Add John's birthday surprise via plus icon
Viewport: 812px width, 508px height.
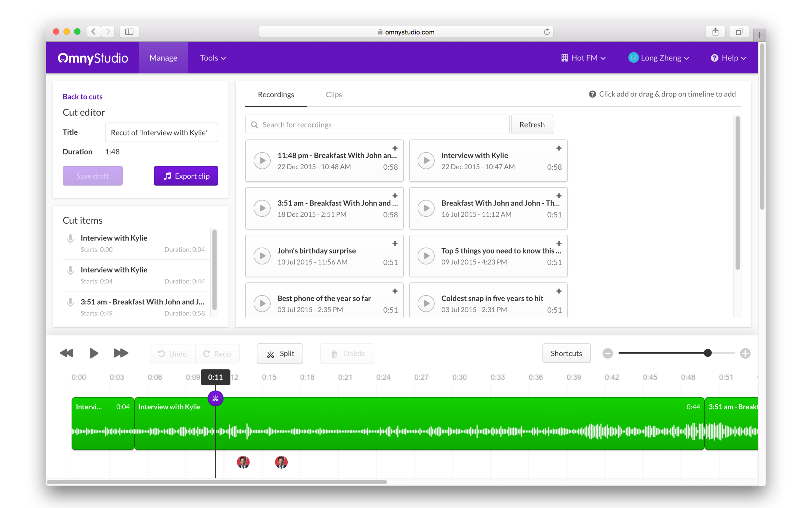[395, 243]
